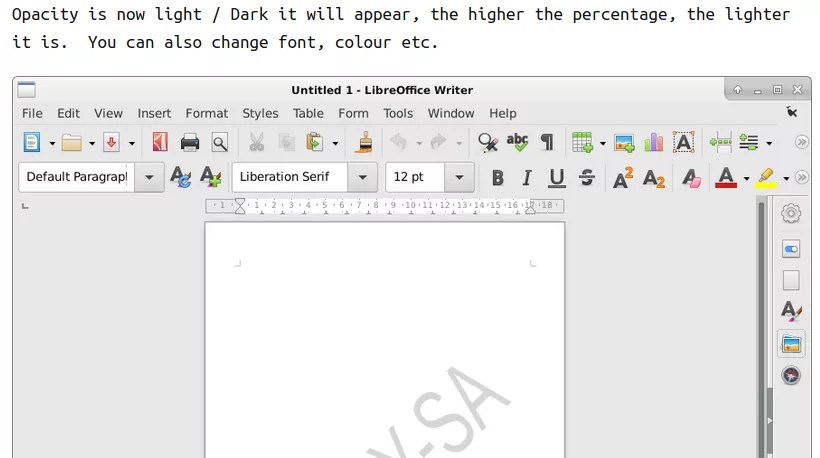The height and width of the screenshot is (458, 820).
Task: Open the highlighting color dropdown arrow
Action: (x=786, y=179)
